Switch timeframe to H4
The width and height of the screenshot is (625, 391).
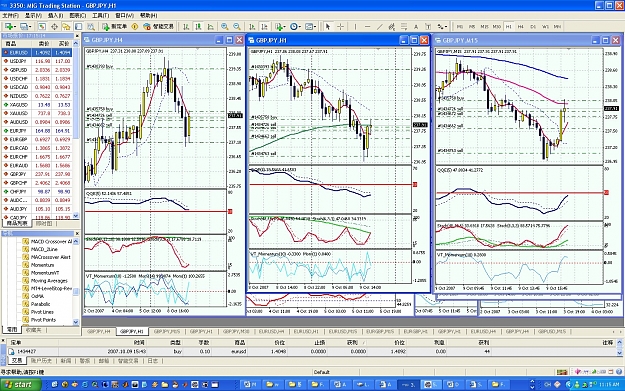pyautogui.click(x=521, y=27)
